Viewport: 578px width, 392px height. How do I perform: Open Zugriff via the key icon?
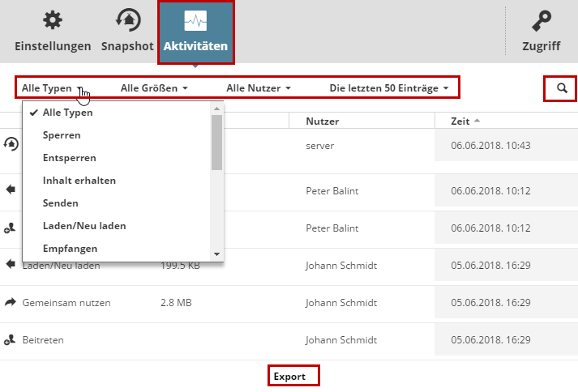542,20
